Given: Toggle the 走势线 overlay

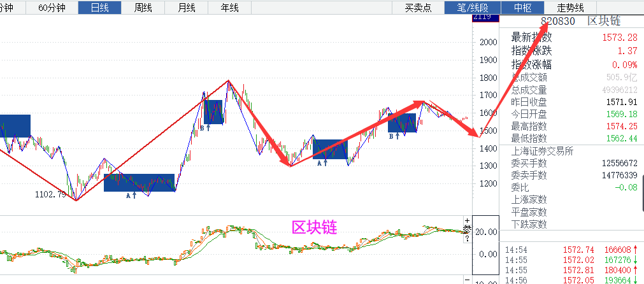Looking at the screenshot, I should click(570, 8).
